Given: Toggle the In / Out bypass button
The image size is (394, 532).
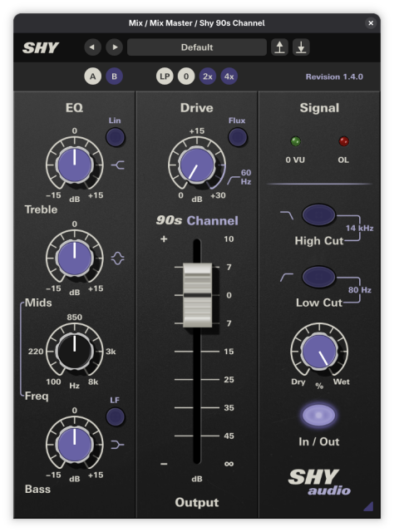Looking at the screenshot, I should click(318, 415).
